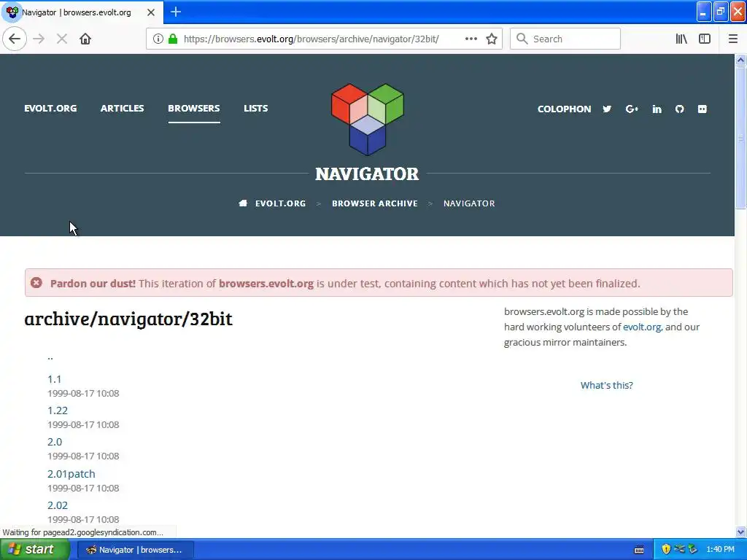Open COLOPHON in site navigation
Screen dimensions: 747x560
(564, 109)
